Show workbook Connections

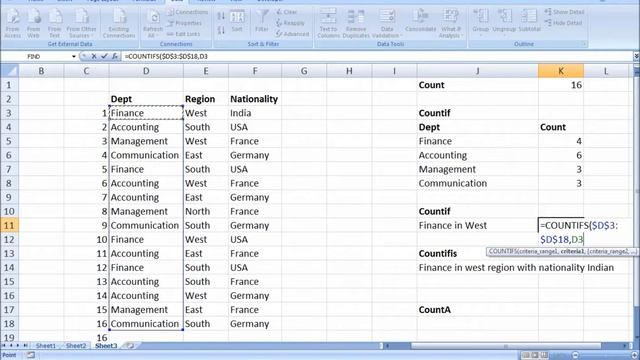click(x=187, y=12)
